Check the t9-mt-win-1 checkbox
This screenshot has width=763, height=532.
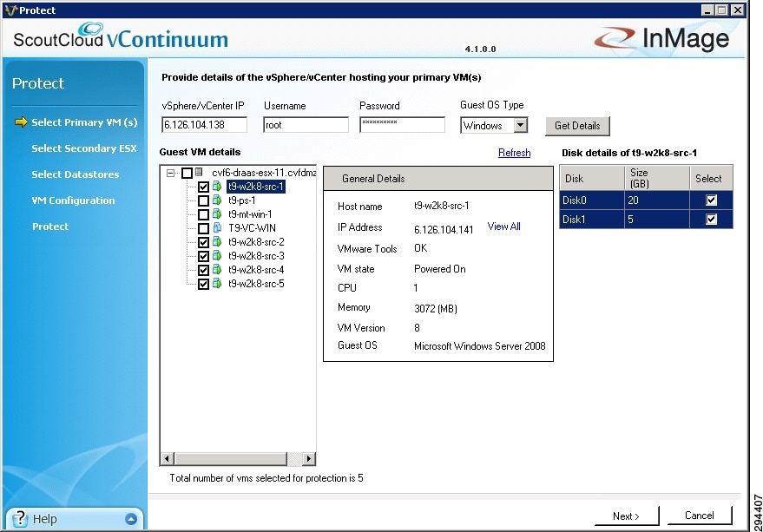203,214
